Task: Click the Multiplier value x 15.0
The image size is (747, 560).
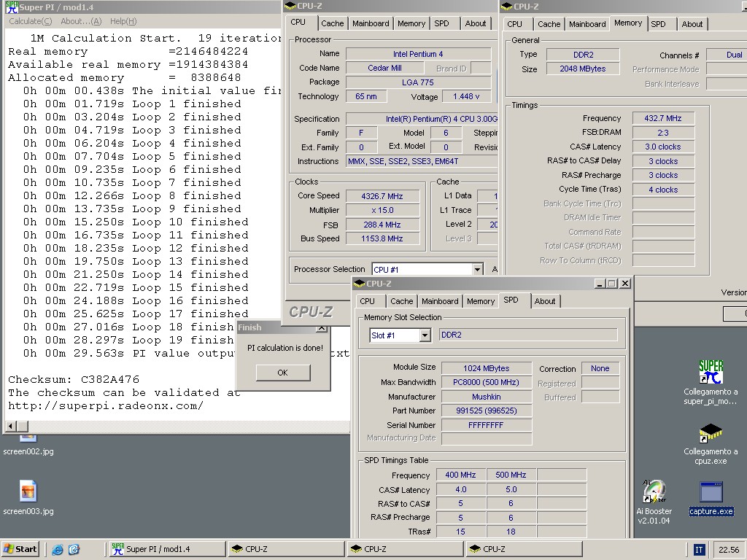Action: tap(382, 211)
